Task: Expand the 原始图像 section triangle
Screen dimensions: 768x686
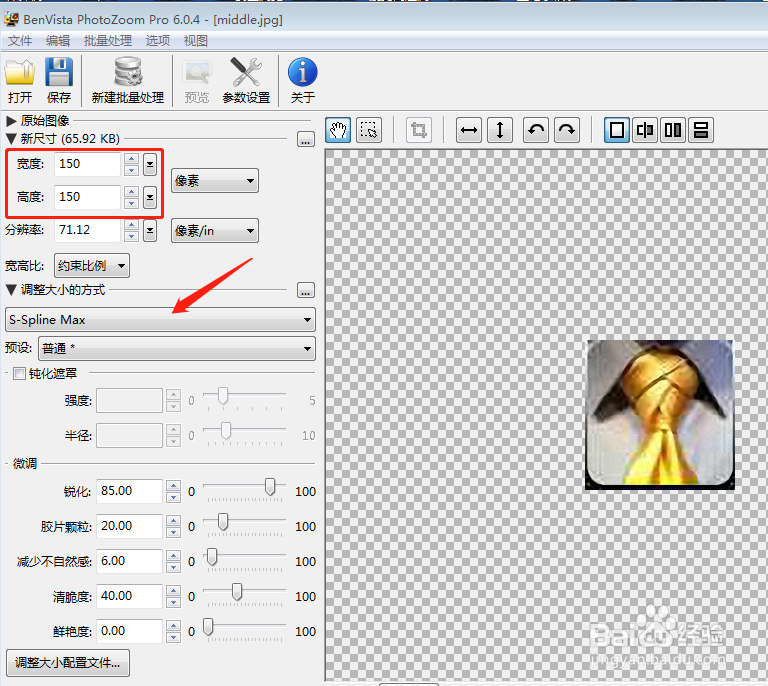Action: point(11,121)
